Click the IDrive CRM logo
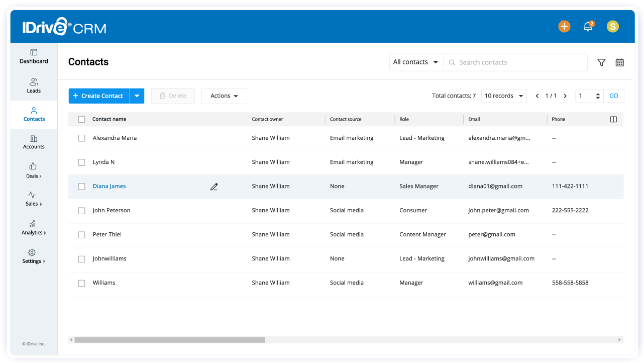The width and height of the screenshot is (644, 363). point(64,27)
